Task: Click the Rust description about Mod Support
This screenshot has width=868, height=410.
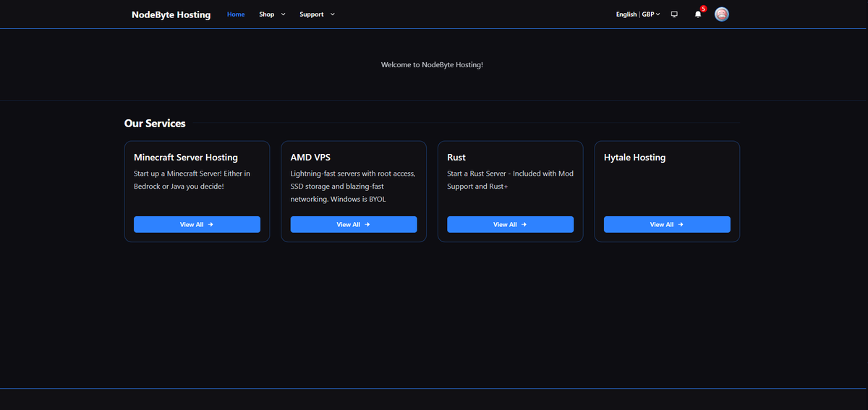Action: tap(510, 180)
